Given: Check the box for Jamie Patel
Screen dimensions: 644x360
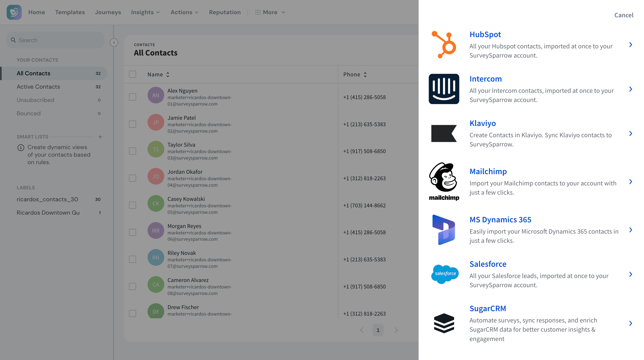Looking at the screenshot, I should (133, 124).
